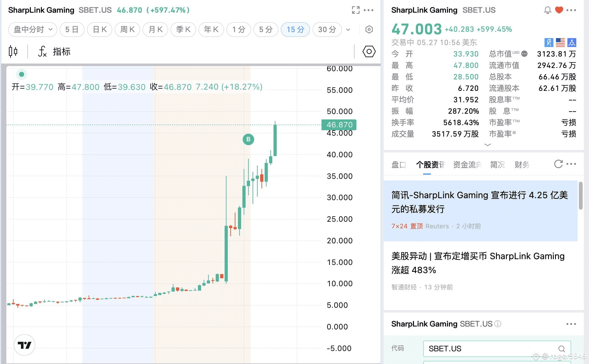Image resolution: width=589 pixels, height=364 pixels.
Task: Click info icon beside SBET.US title
Action: coord(498,324)
